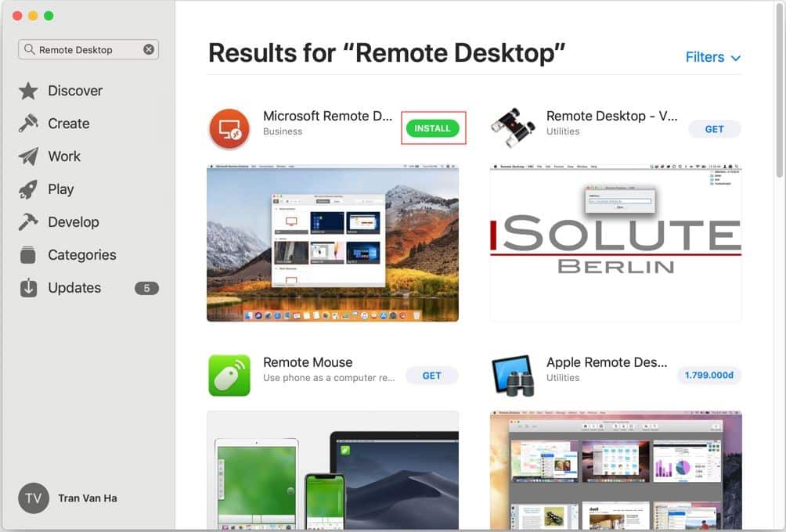Click the TV user avatar icon
This screenshot has width=786, height=532.
[x=34, y=498]
